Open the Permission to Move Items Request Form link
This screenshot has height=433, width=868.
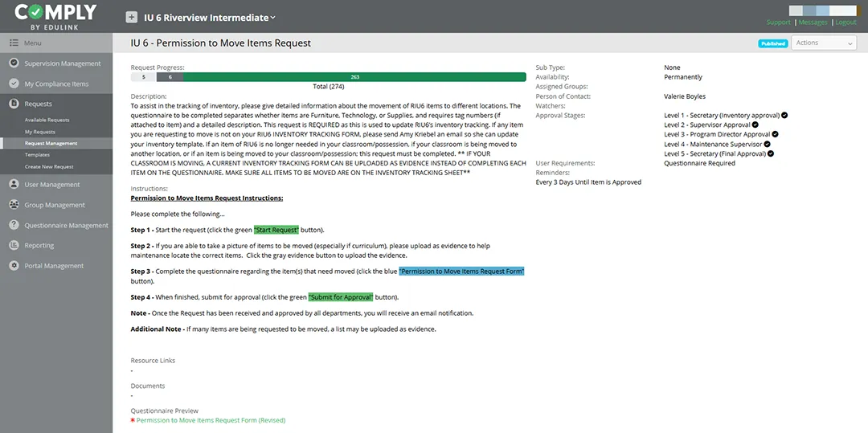coord(211,420)
